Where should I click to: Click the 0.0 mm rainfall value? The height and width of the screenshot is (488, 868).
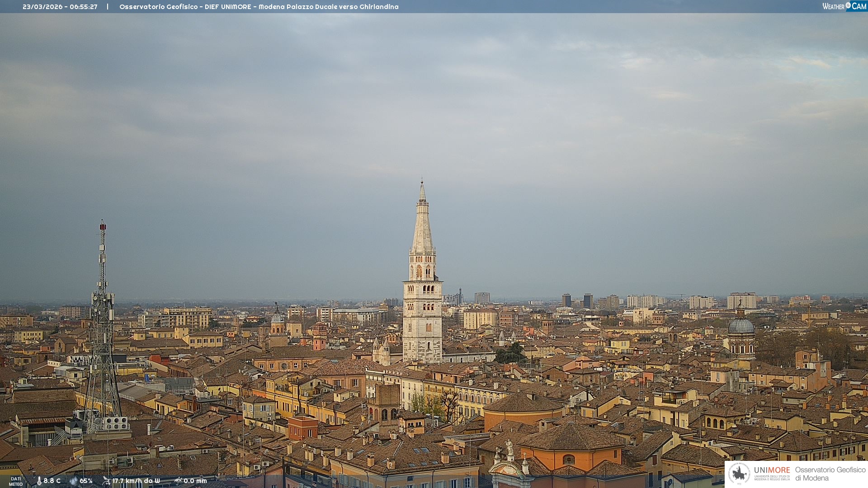pyautogui.click(x=195, y=481)
